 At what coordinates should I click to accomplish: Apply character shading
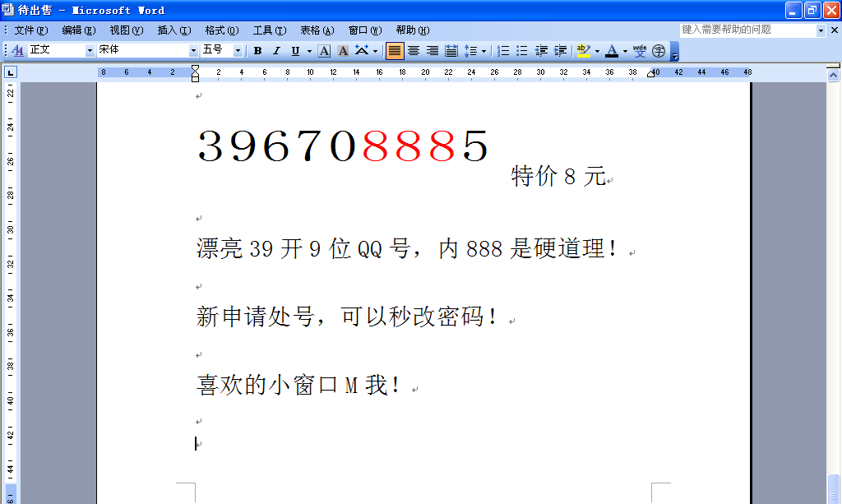pos(343,50)
